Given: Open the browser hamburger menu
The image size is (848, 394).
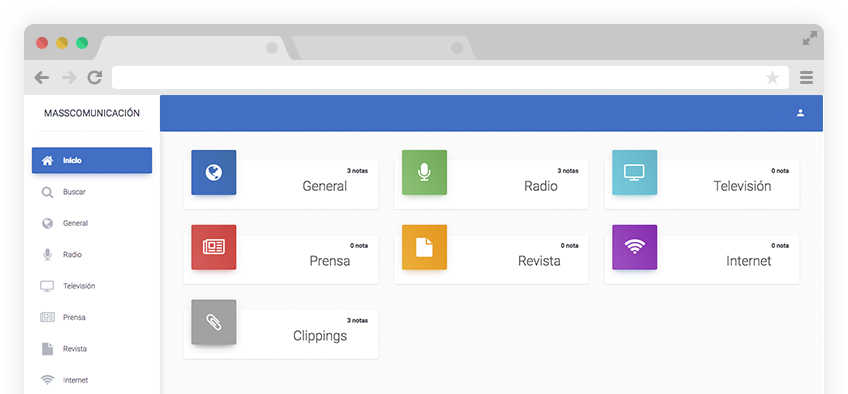Looking at the screenshot, I should tap(806, 78).
